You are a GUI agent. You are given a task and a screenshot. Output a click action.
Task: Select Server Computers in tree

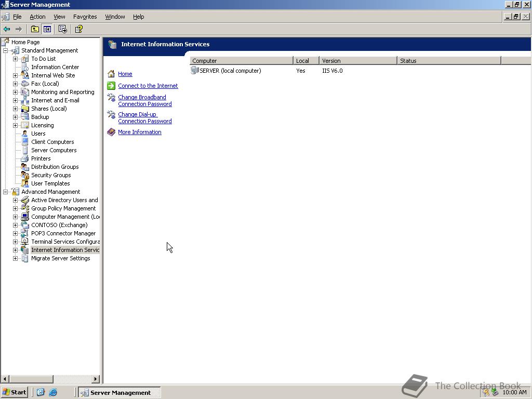tap(54, 150)
